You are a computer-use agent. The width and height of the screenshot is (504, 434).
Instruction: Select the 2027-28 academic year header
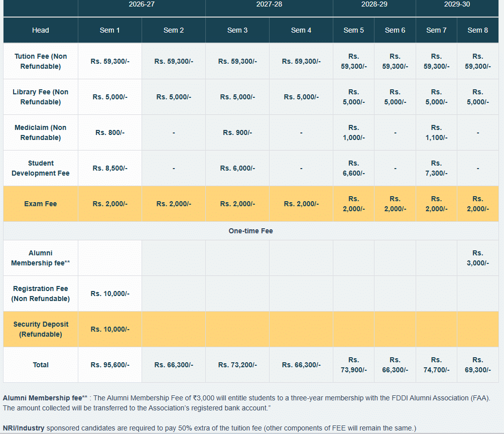tap(269, 5)
